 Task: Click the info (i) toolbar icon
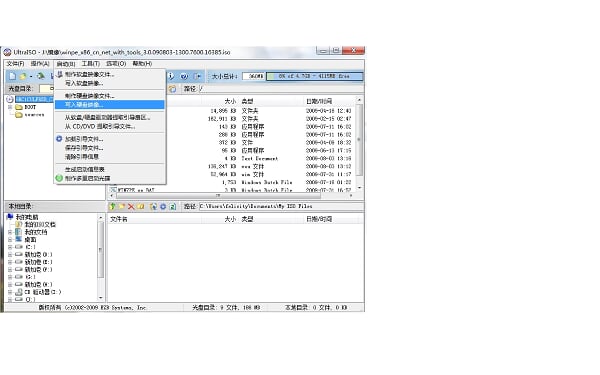(171, 76)
